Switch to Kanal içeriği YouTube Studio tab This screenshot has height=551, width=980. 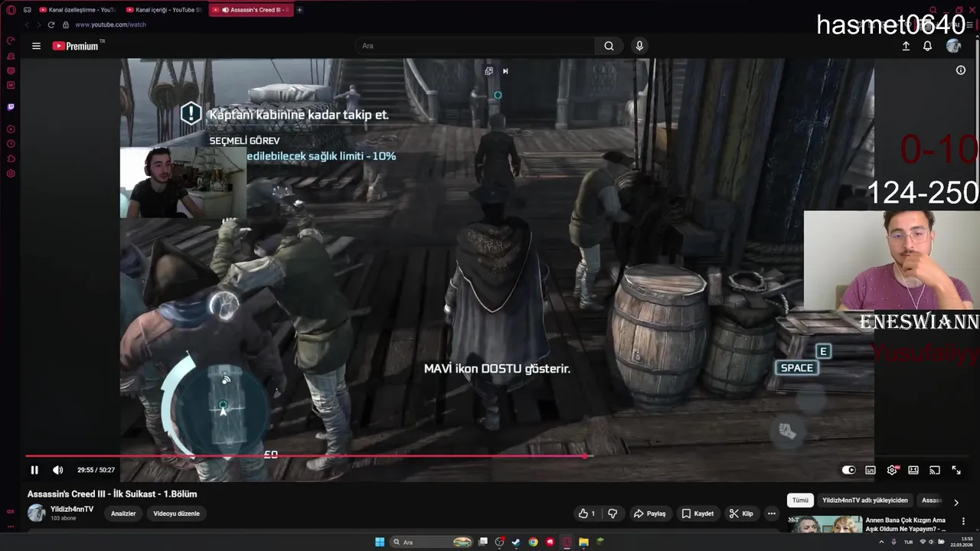click(x=164, y=10)
